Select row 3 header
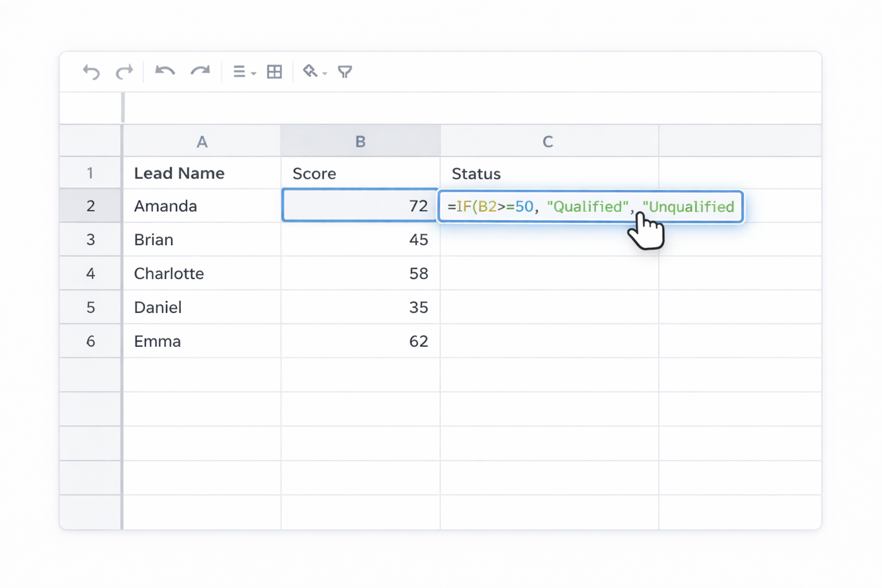The height and width of the screenshot is (588, 882). [x=90, y=239]
